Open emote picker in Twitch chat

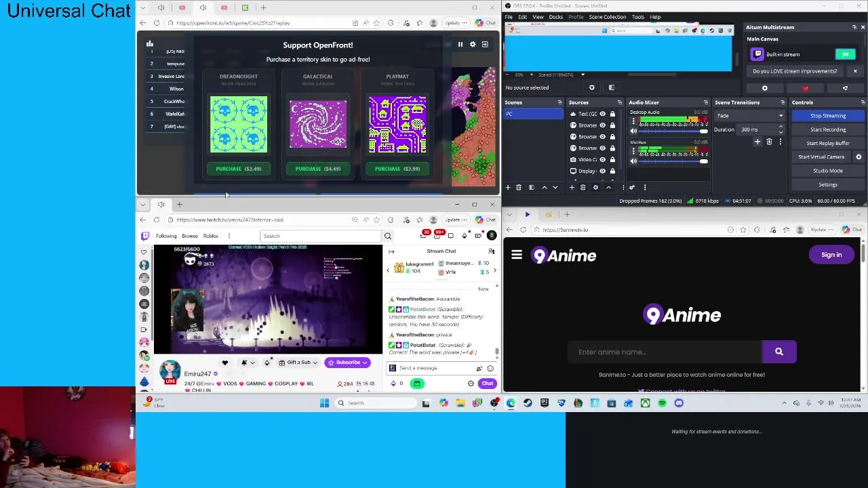click(x=490, y=368)
